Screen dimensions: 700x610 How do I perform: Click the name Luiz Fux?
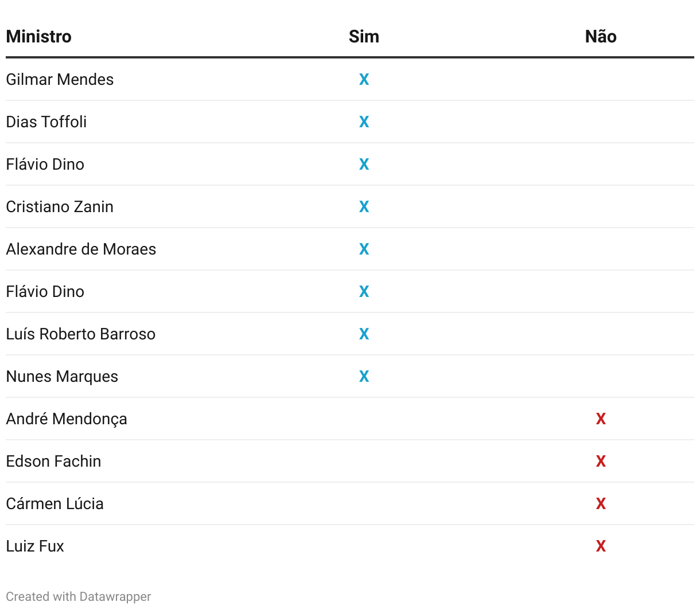coord(35,546)
